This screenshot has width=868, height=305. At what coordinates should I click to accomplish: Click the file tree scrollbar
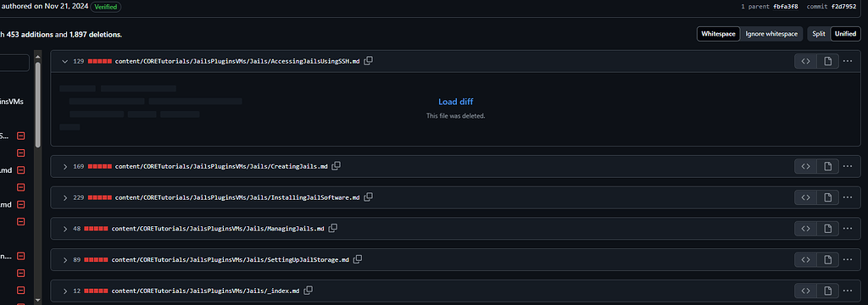click(x=37, y=104)
